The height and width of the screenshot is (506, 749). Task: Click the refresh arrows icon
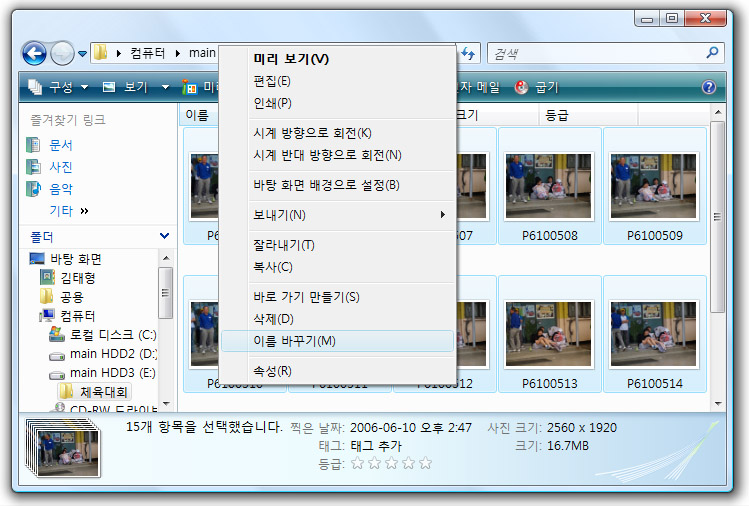coord(468,54)
